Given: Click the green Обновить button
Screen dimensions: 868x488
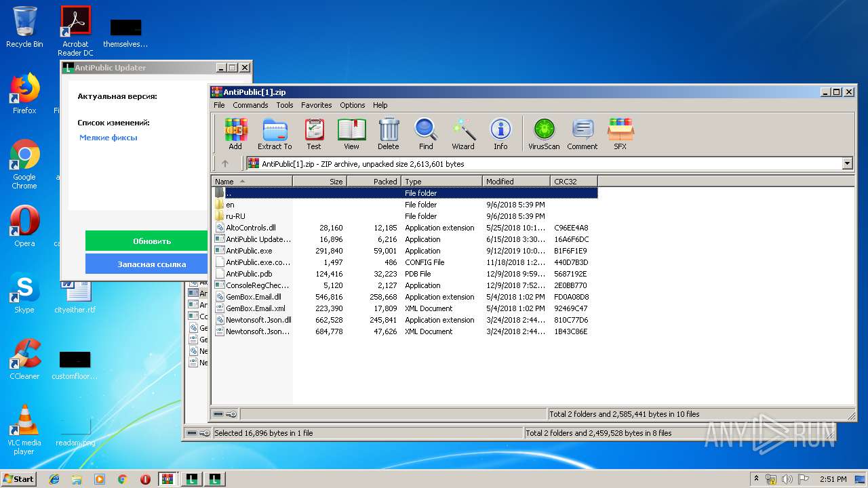Looking at the screenshot, I should pyautogui.click(x=146, y=241).
